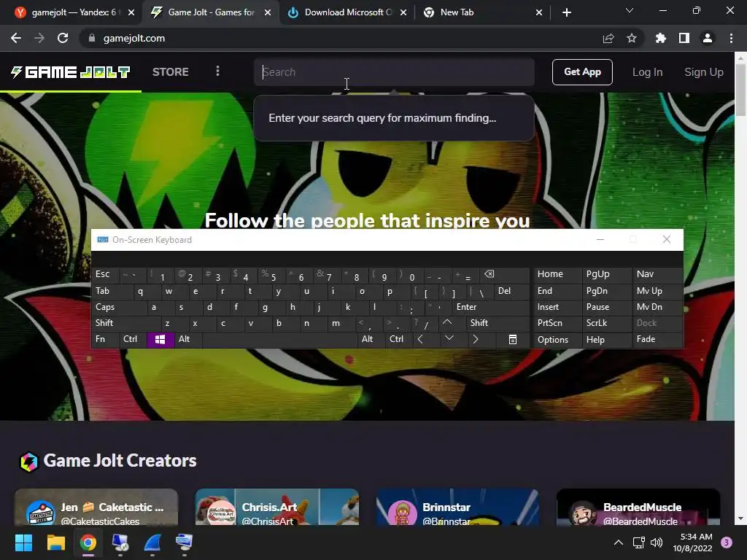Click the space bar on On-Screen Keyboard
The height and width of the screenshot is (560, 747).
(280, 339)
